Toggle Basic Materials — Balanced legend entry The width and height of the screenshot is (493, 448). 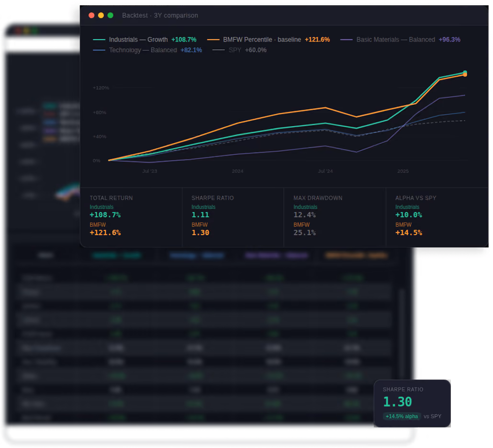click(400, 40)
